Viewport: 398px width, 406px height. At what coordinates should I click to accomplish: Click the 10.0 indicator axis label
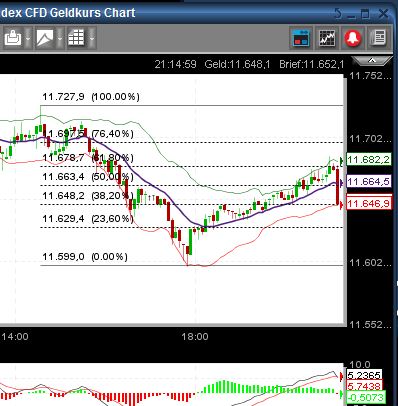(360, 364)
